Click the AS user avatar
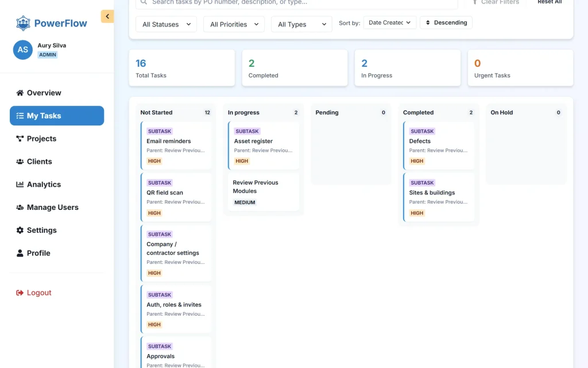588x368 pixels. click(x=23, y=49)
